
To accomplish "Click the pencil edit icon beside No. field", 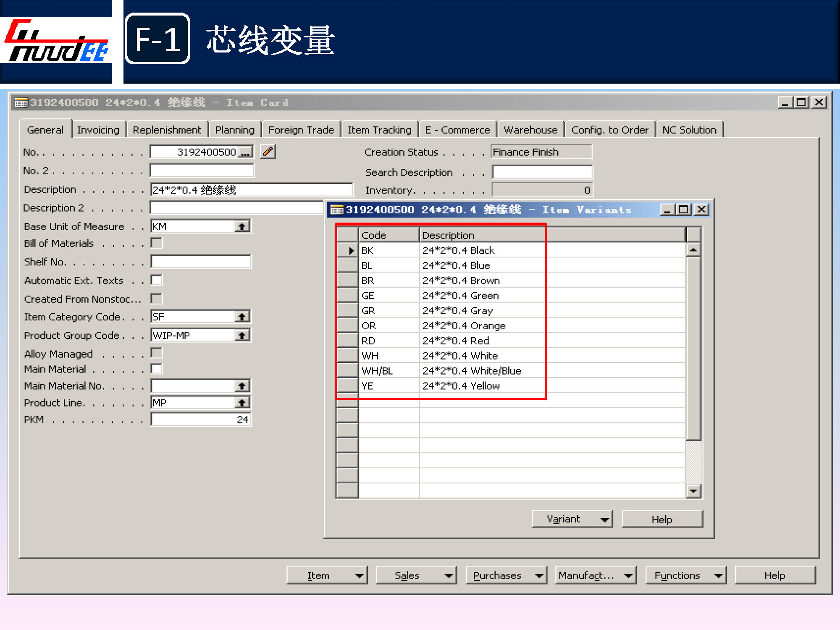I will click(268, 152).
